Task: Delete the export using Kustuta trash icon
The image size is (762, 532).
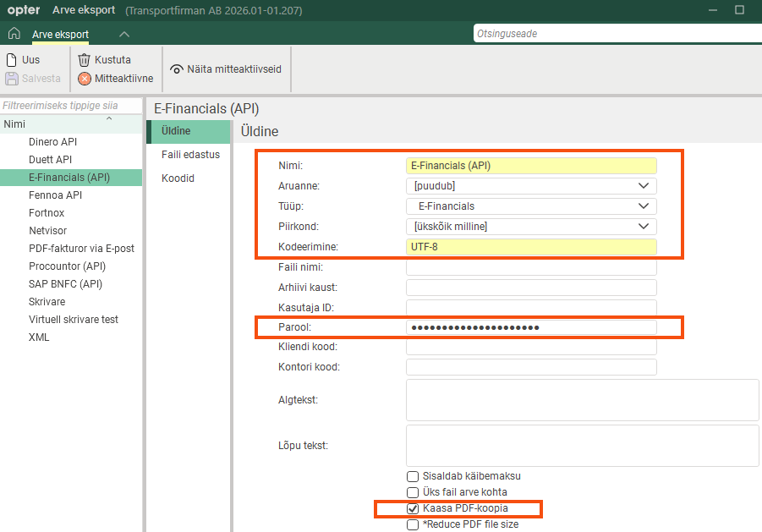Action: coord(84,60)
